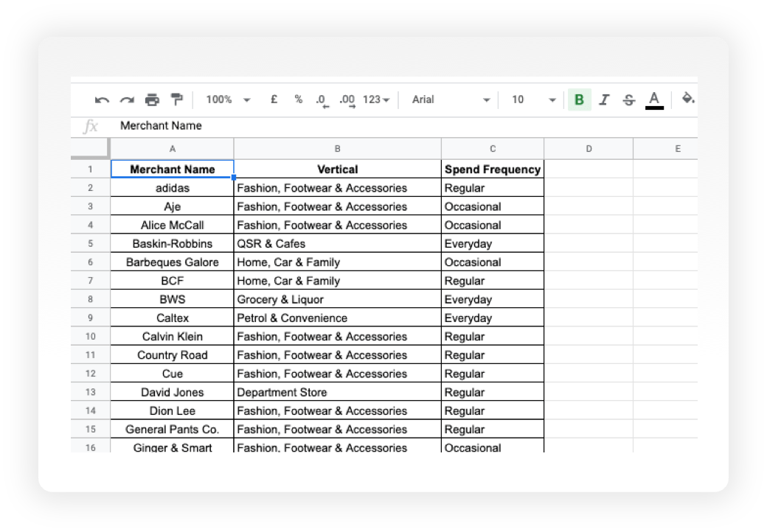Click the Spend Frequency header cell
Viewport: 767px width, 532px height.
493,169
